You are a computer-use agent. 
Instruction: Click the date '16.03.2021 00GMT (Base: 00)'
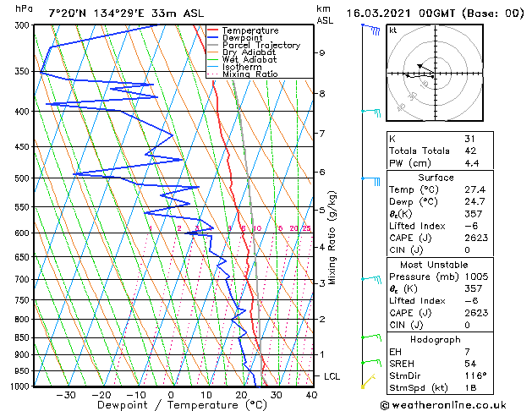[x=435, y=14]
